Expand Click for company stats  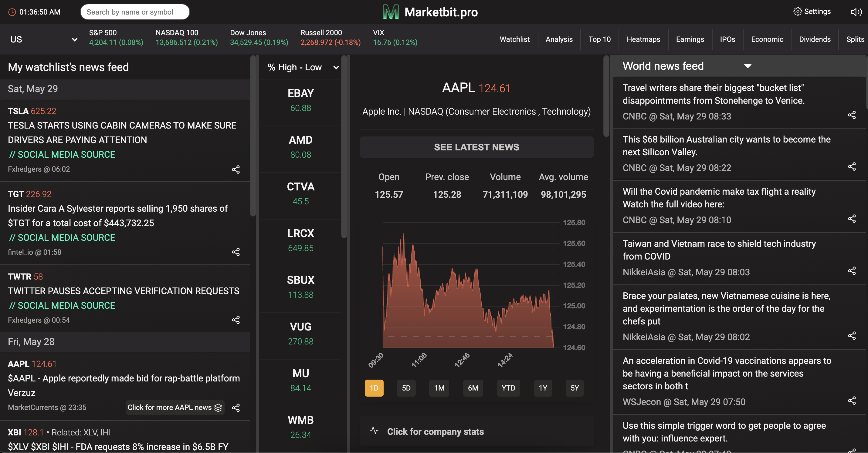pos(476,431)
